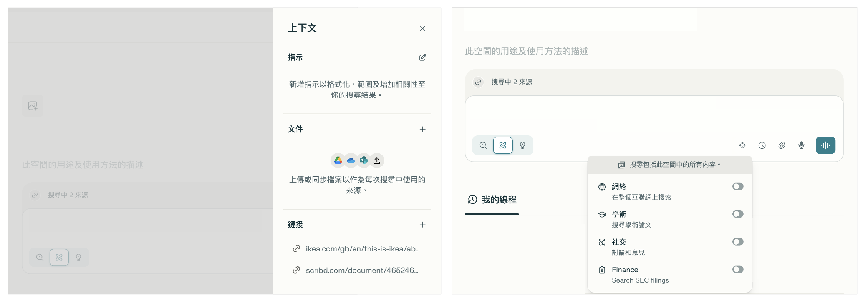Add a new file with 文件 plus
Screen dimensions: 868x303
tap(422, 129)
